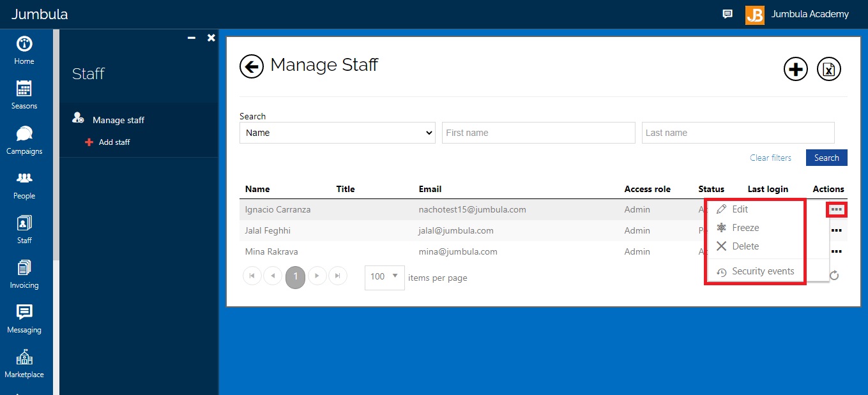Viewport: 868px width, 395px height.
Task: Click nachotest15@jumbula.com email cell
Action: coord(473,209)
